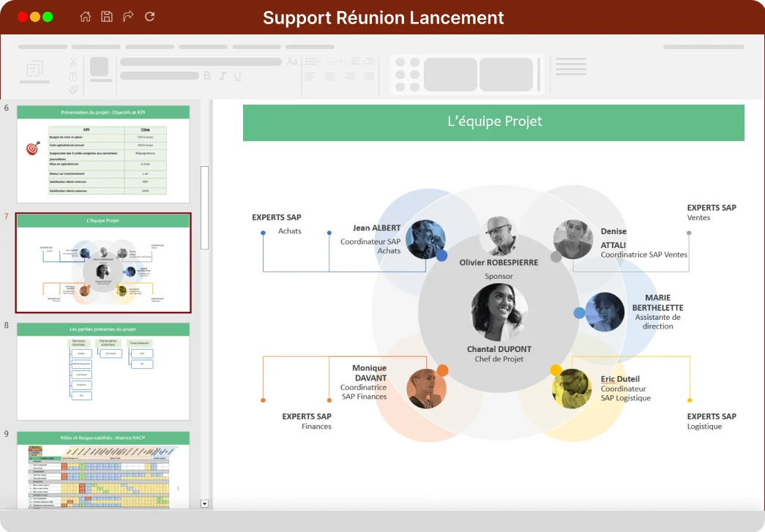Click Olivier ROBESPIERRE's sponsor photo
The height and width of the screenshot is (532, 765).
click(x=499, y=236)
